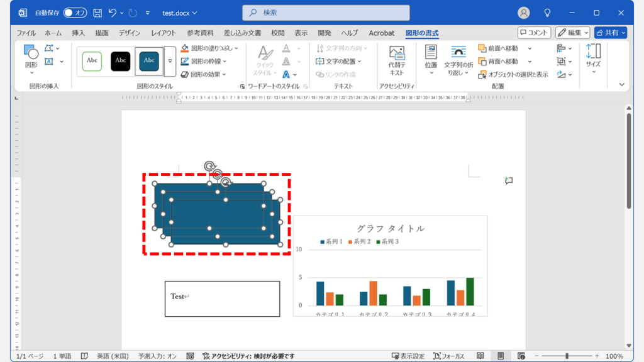Open the test.docx file name dropdown

point(179,13)
